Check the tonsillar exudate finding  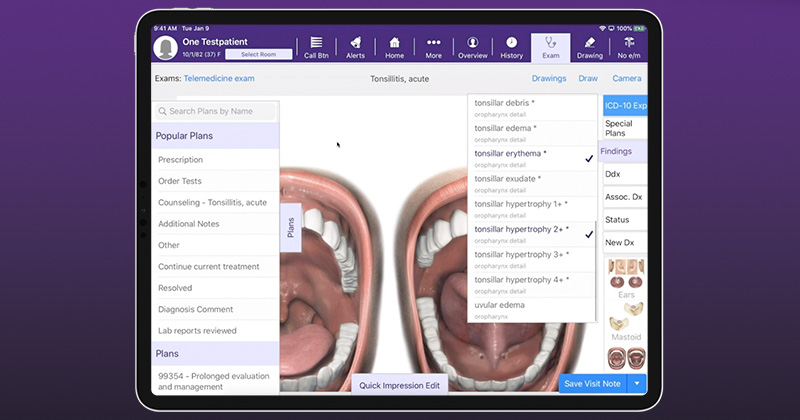coord(532,184)
